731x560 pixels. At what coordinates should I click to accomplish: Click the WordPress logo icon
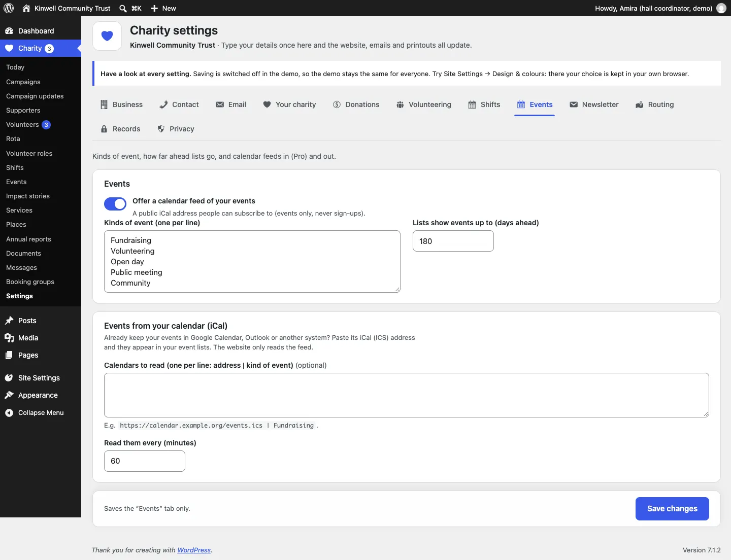coord(9,8)
